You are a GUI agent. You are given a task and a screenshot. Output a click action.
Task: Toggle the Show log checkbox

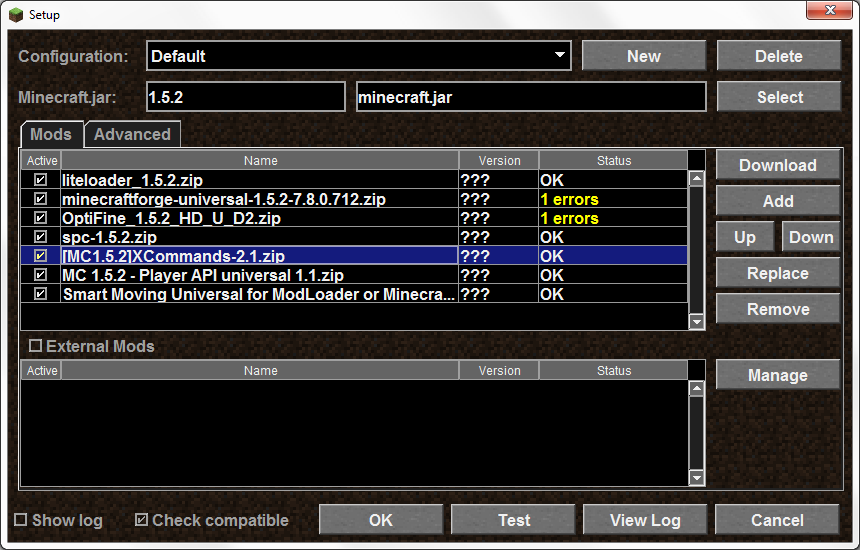(20, 519)
